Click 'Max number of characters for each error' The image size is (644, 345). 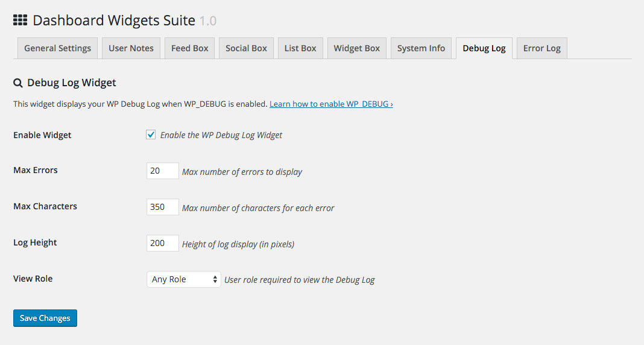coord(258,208)
